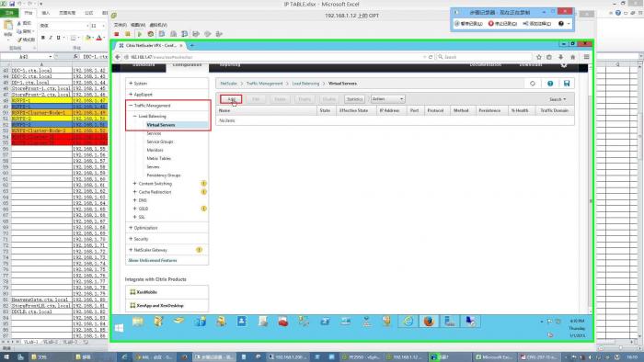Collapse the Traffic Management node
This screenshot has width=644, height=362.
[131, 106]
